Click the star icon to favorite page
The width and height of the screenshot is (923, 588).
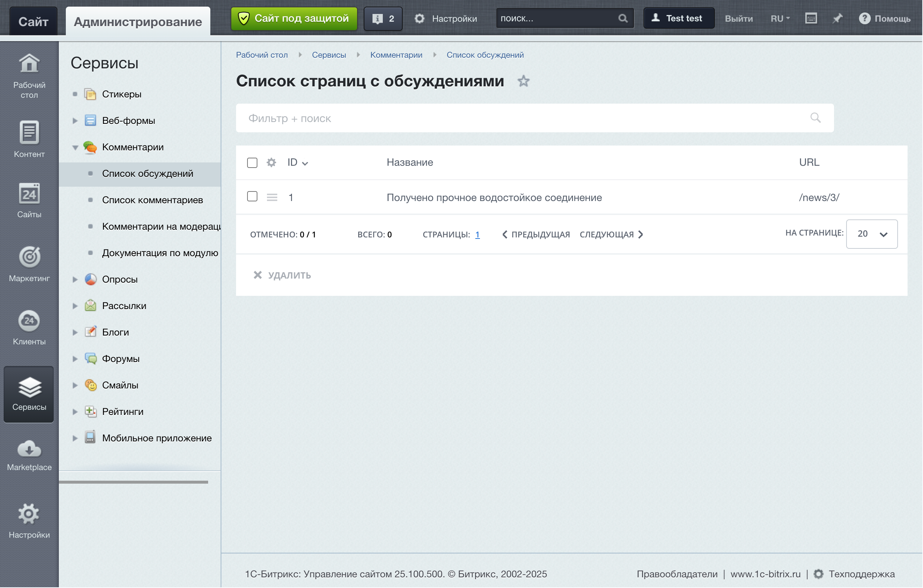pos(524,81)
